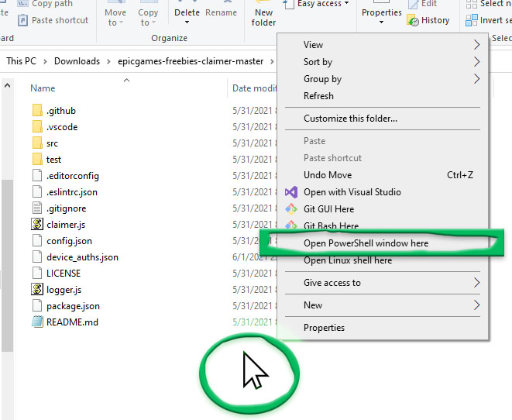Click the .editorconfig file icon

(37, 176)
